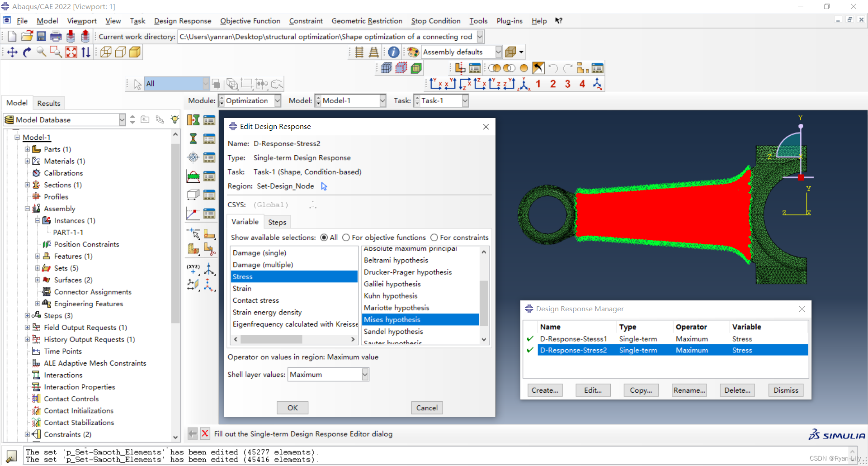Open the Objective Function menu

250,21
